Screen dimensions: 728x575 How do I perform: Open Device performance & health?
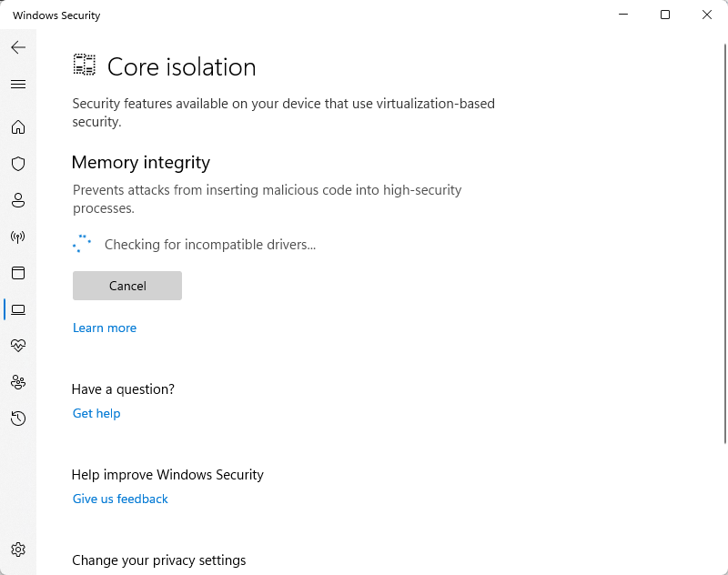(x=18, y=346)
